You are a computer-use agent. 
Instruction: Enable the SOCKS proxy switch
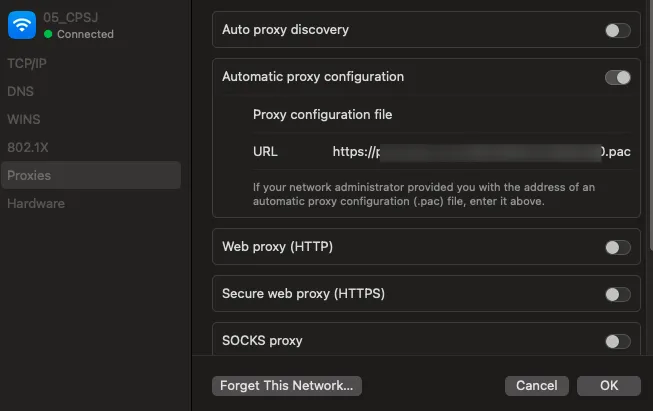pyautogui.click(x=618, y=341)
